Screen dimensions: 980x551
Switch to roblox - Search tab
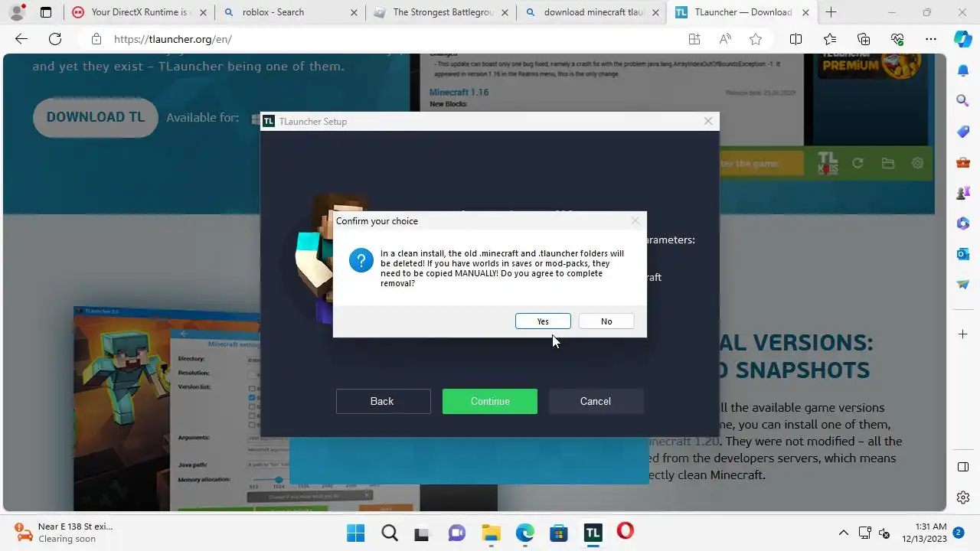coord(291,12)
